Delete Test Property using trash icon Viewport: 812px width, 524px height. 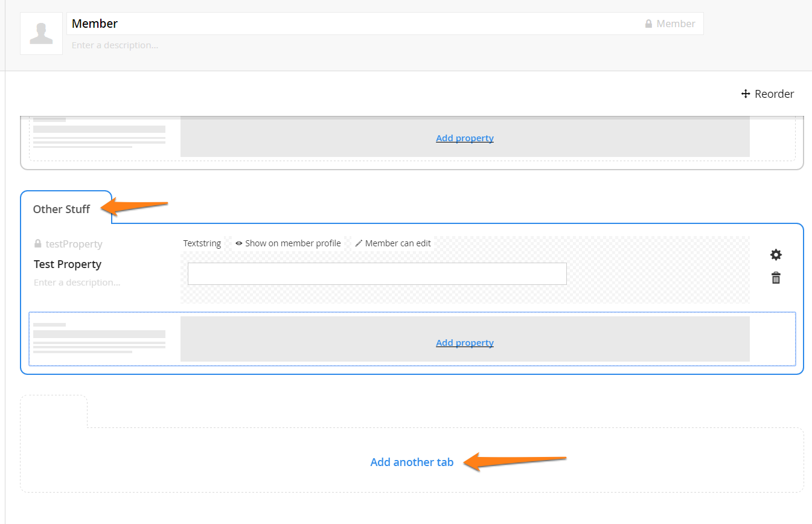coord(776,278)
